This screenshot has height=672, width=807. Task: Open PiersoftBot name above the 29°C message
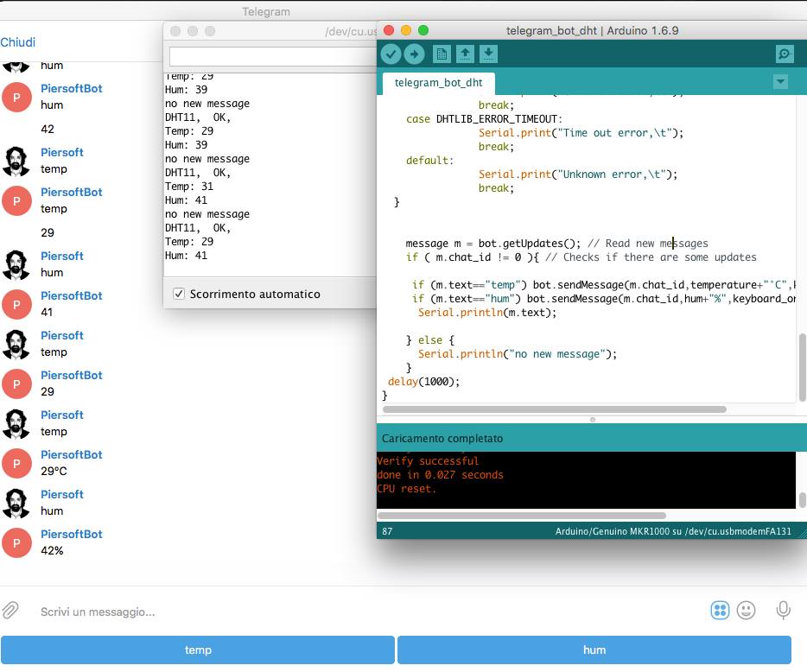pos(72,455)
